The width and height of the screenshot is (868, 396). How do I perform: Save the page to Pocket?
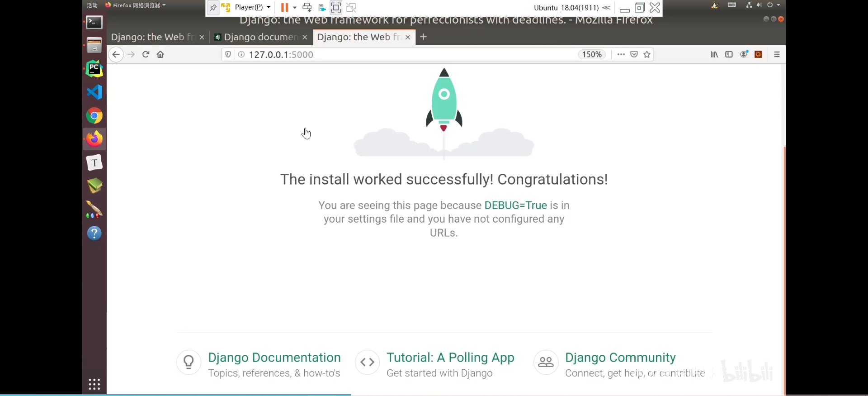click(634, 54)
